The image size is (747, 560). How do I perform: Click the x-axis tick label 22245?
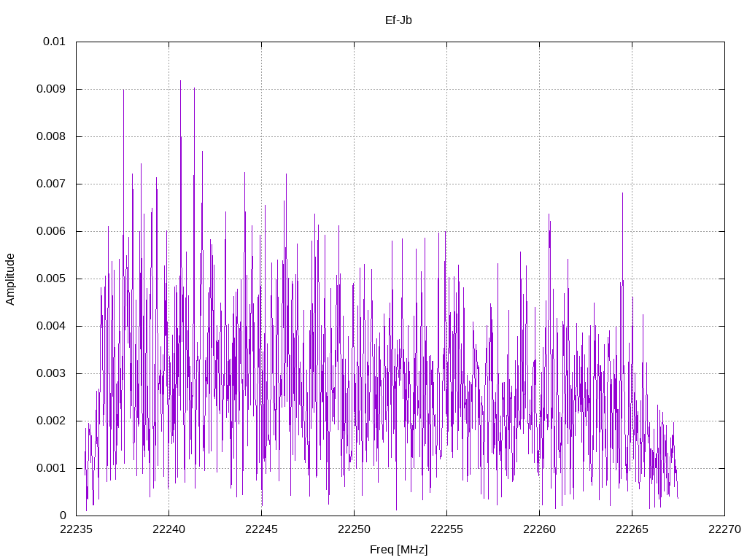(x=262, y=529)
